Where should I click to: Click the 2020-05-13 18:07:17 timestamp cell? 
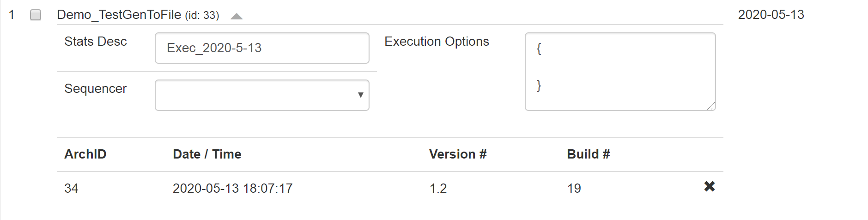pos(232,189)
